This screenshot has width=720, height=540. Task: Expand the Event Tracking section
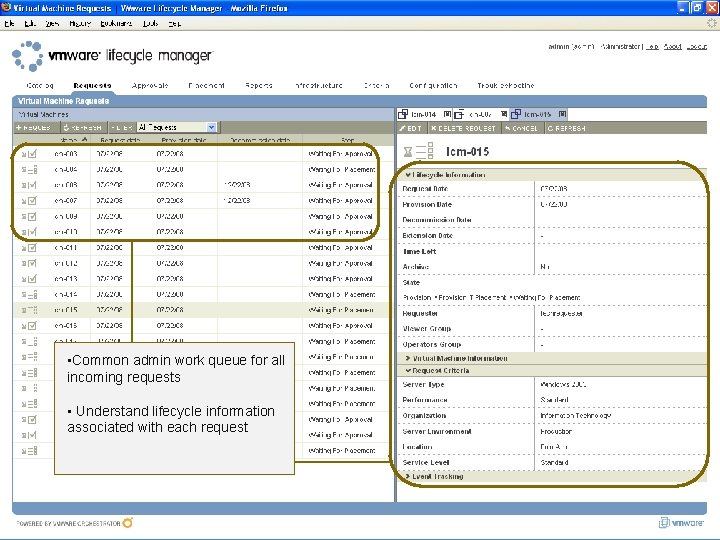(x=408, y=477)
